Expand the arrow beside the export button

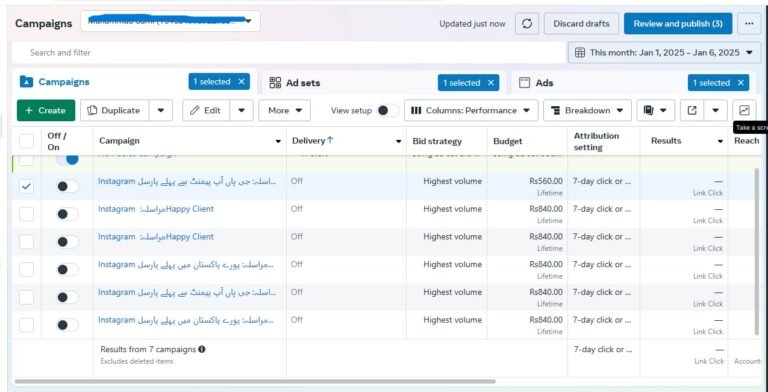[716, 110]
